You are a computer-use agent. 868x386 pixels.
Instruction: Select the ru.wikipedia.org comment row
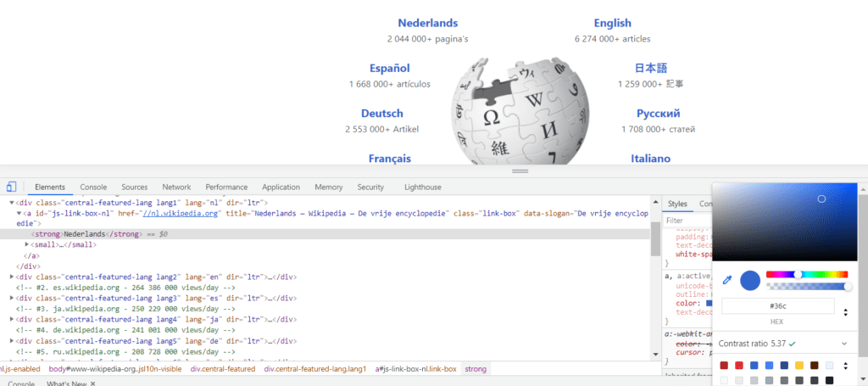point(125,350)
